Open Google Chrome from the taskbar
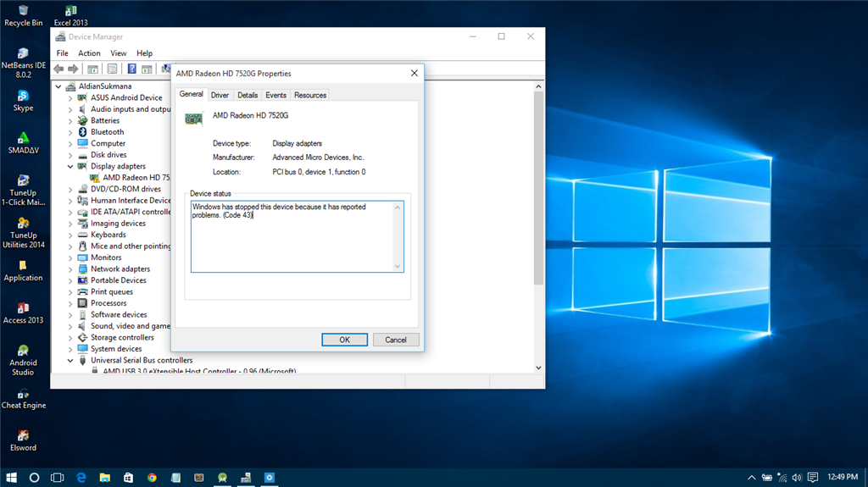This screenshot has width=868, height=487. coord(152,478)
